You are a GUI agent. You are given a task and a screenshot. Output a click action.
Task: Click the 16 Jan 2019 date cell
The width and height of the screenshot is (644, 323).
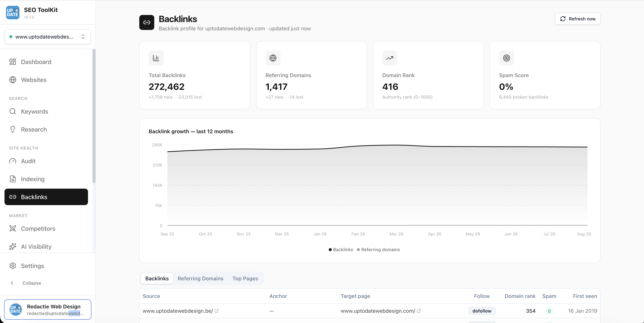point(582,311)
